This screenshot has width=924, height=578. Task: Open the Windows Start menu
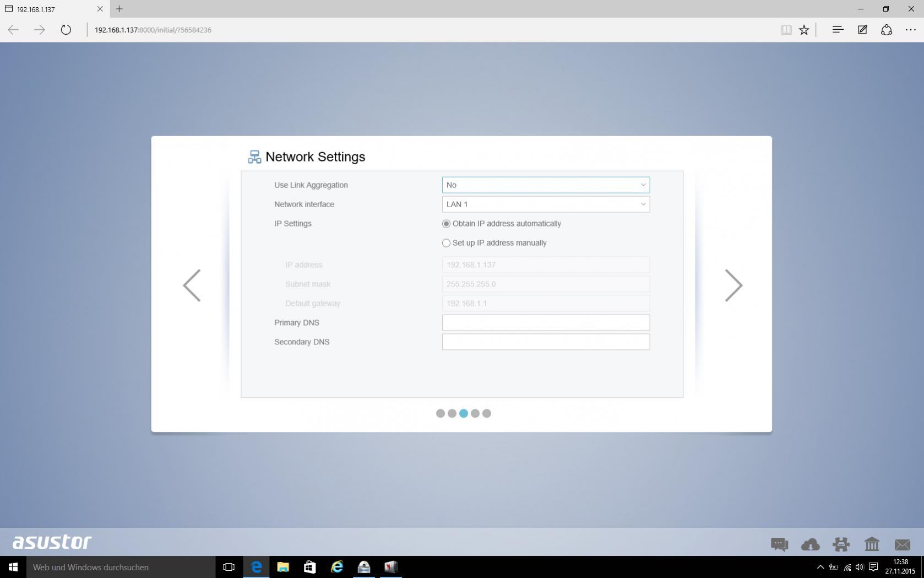(x=13, y=567)
